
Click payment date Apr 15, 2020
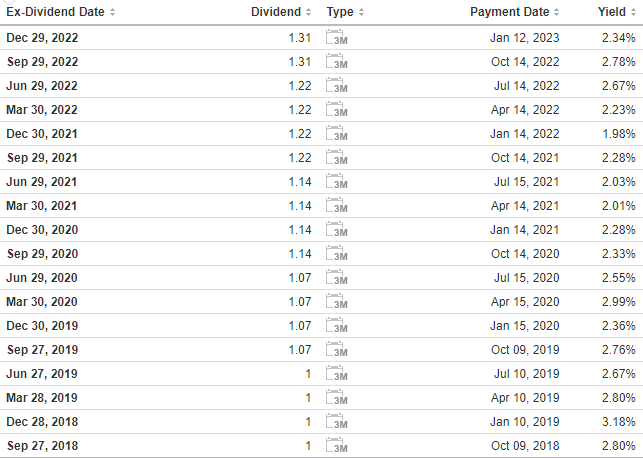coord(525,302)
